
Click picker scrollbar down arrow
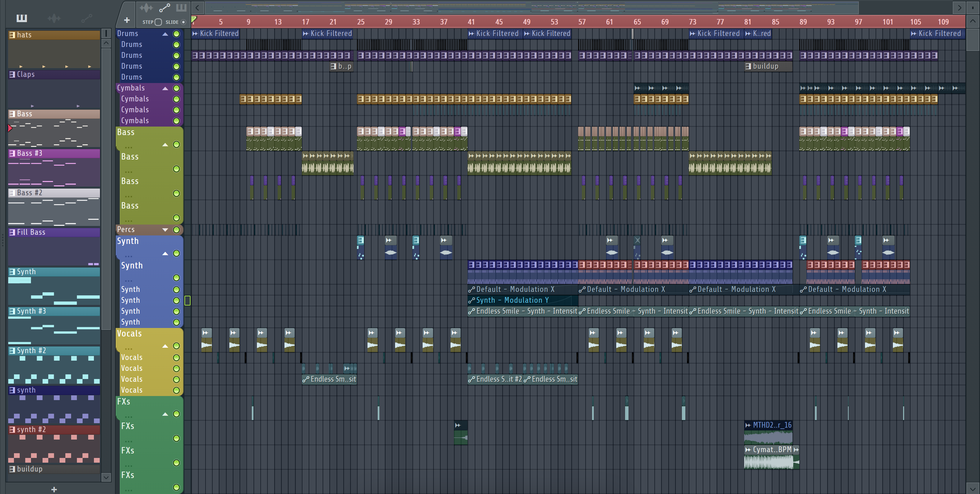coord(106,477)
